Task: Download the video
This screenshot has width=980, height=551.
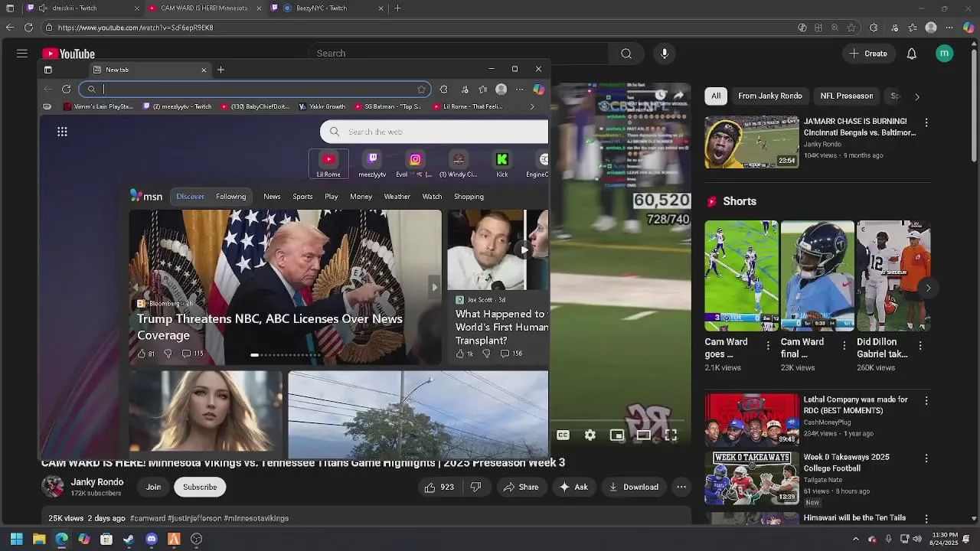Action: pyautogui.click(x=634, y=487)
